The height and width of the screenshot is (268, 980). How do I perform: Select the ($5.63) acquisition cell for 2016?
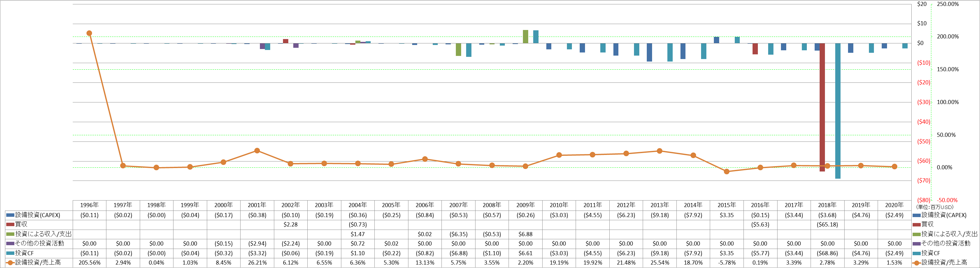point(760,225)
